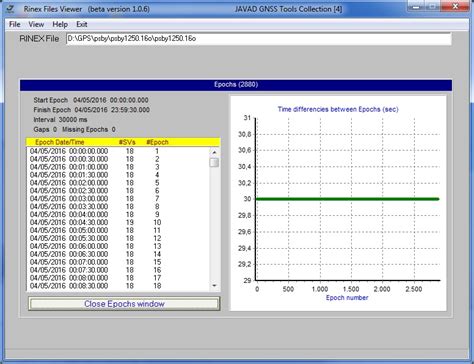Click the #Epoch column header

point(157,142)
